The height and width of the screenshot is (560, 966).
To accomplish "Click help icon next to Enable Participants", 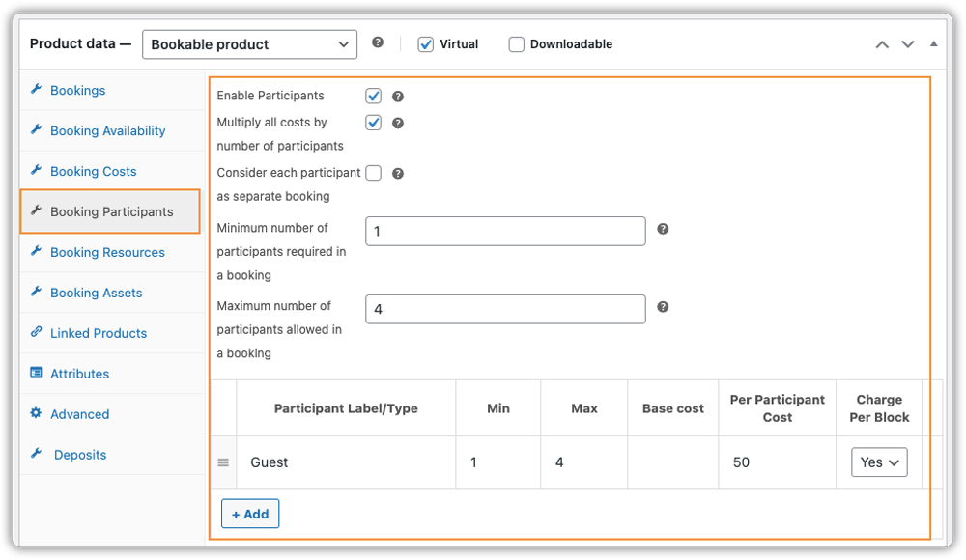I will point(398,97).
